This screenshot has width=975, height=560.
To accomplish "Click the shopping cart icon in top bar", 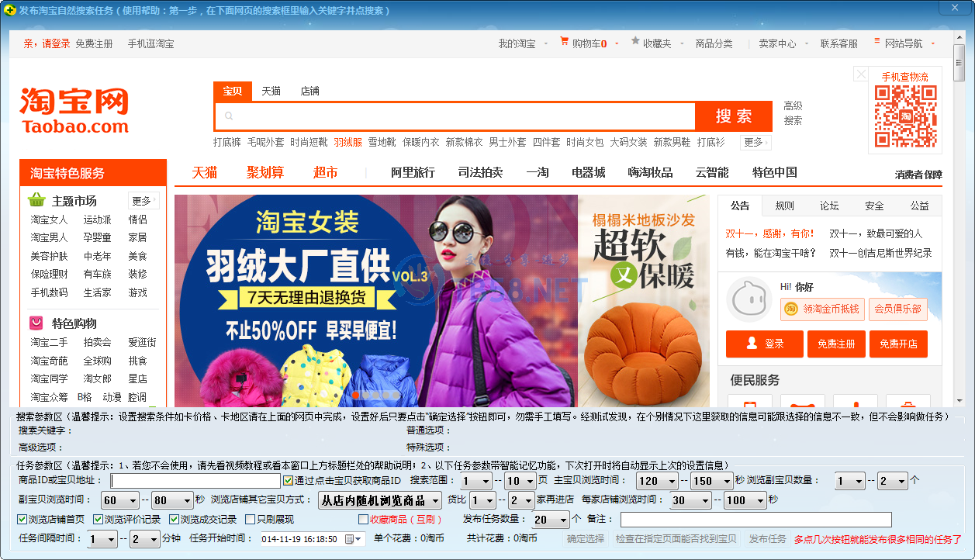I will [x=565, y=42].
